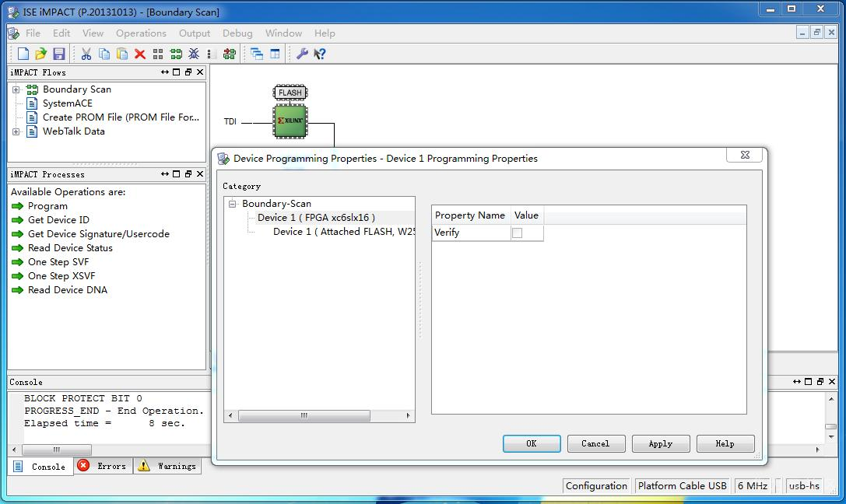Open the View menu
The image size is (846, 504).
(x=93, y=33)
